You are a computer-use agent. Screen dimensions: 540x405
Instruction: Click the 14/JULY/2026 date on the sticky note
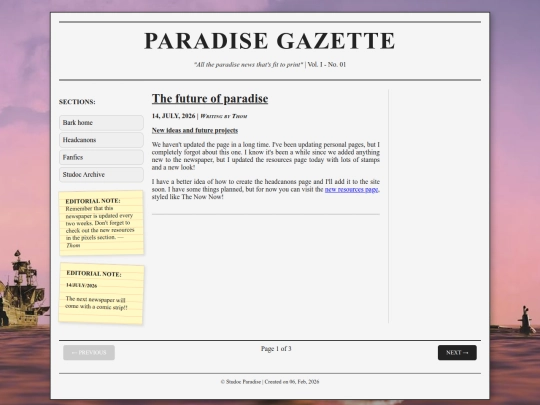82,285
